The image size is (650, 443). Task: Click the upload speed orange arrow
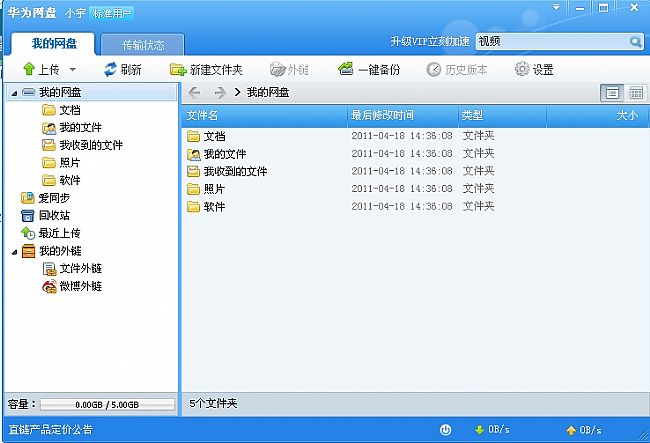point(571,430)
